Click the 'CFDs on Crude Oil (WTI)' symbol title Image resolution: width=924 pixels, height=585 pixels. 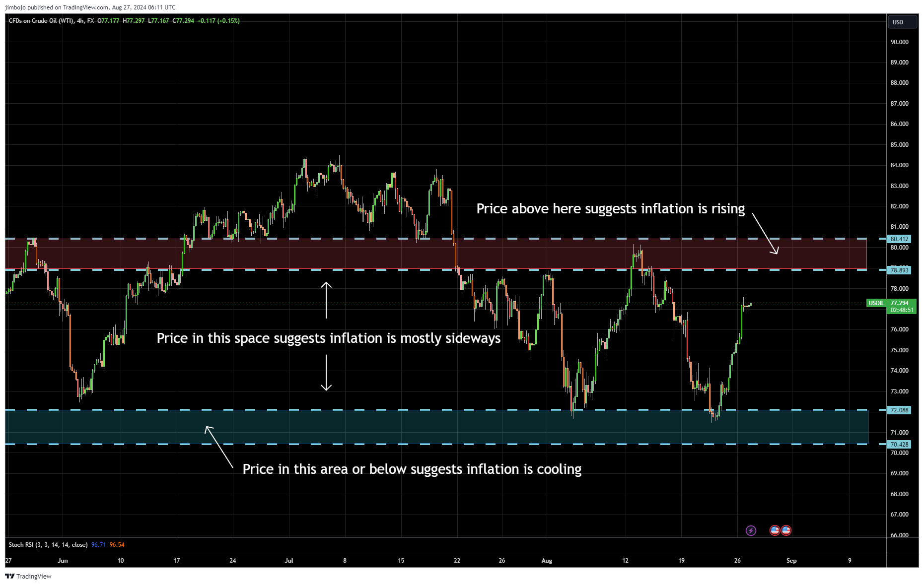[x=41, y=21]
